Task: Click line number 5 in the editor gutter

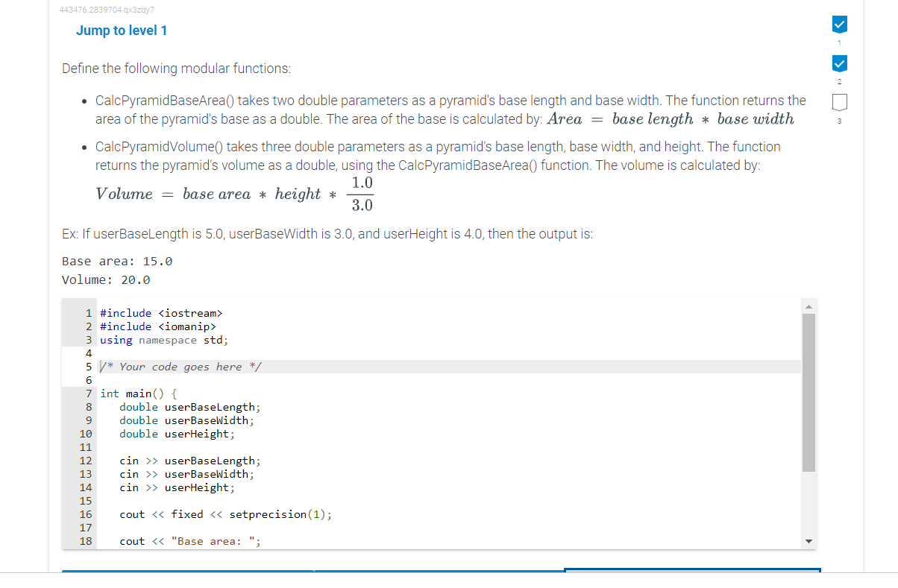Action: [x=88, y=366]
